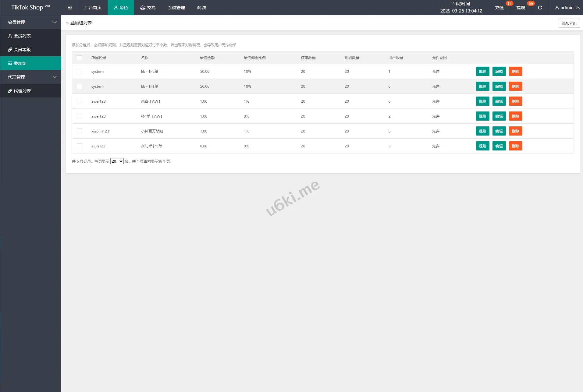Open the per-page records dropdown
Image resolution: width=583 pixels, height=392 pixels.
[117, 161]
